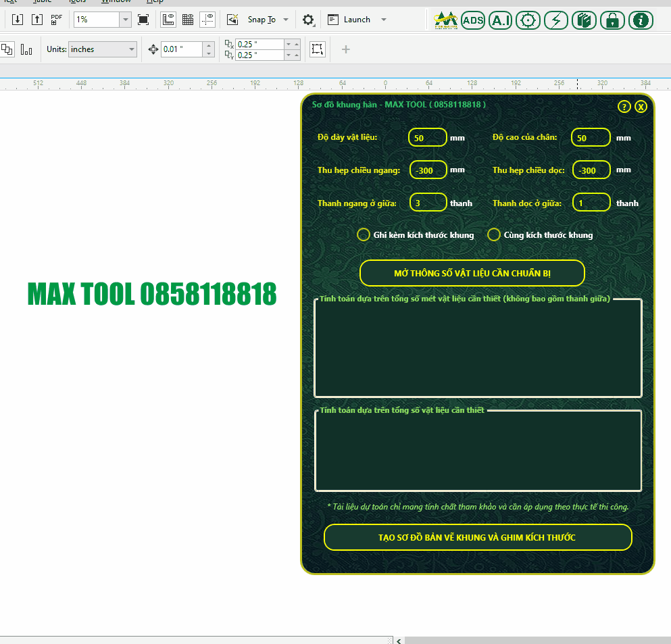
Task: Click the Publish to PDF icon
Action: (x=57, y=20)
